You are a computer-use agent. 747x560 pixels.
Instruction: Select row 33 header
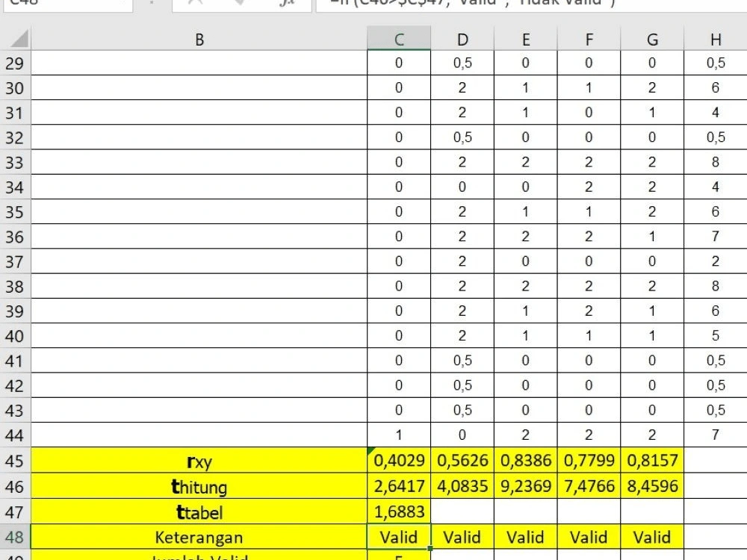click(x=15, y=162)
